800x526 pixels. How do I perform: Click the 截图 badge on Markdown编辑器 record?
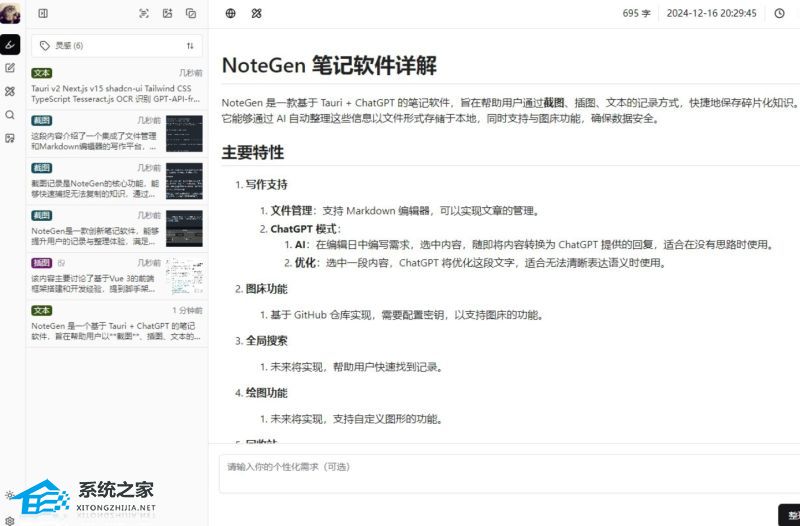pyautogui.click(x=41, y=120)
